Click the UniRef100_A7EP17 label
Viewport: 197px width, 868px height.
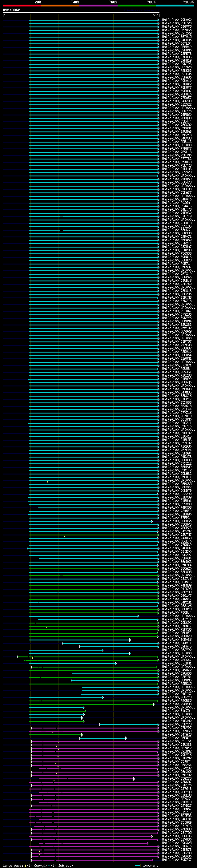tap(176, 399)
